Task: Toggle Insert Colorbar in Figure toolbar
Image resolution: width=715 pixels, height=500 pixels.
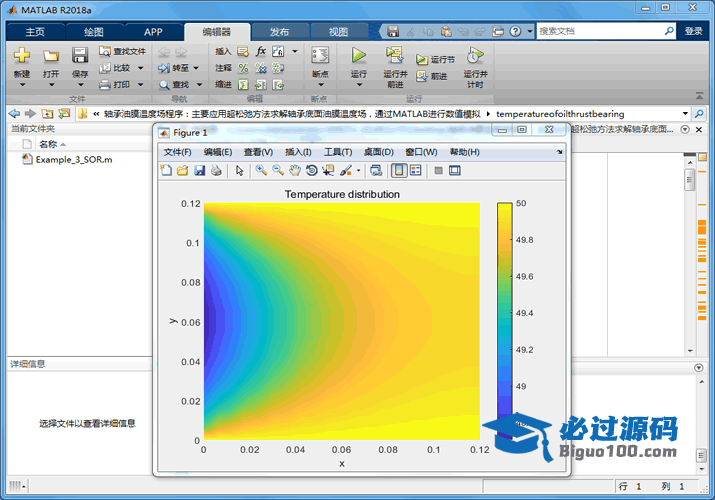Action: coord(399,170)
